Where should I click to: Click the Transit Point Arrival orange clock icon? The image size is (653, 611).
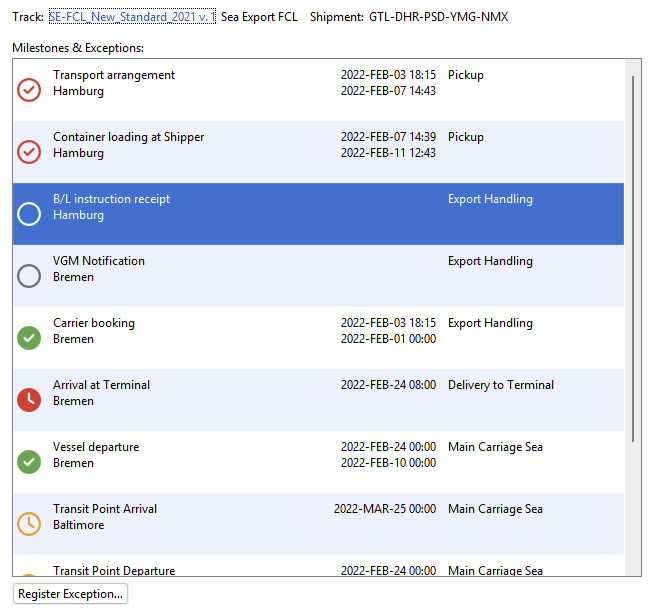click(x=29, y=524)
